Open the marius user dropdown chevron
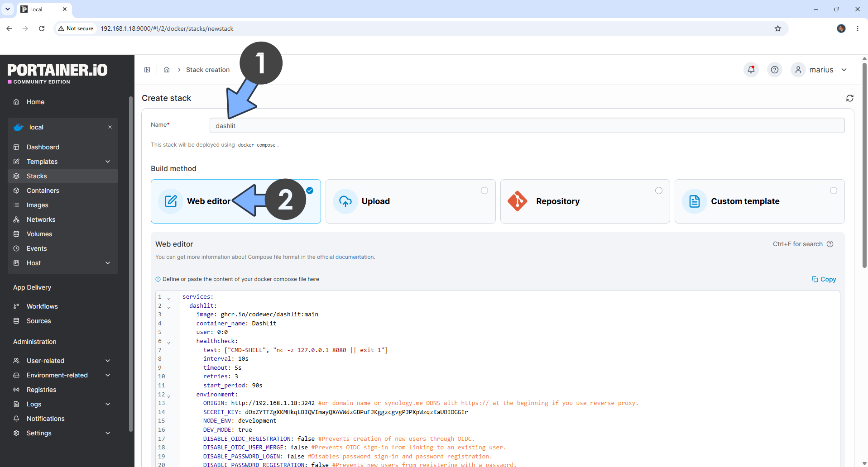The height and width of the screenshot is (467, 868). [844, 70]
